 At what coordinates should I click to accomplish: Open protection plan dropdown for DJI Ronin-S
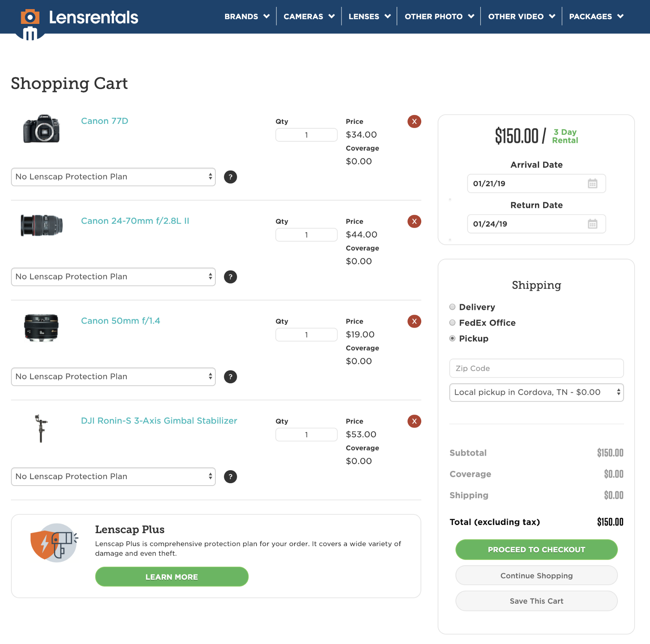113,477
